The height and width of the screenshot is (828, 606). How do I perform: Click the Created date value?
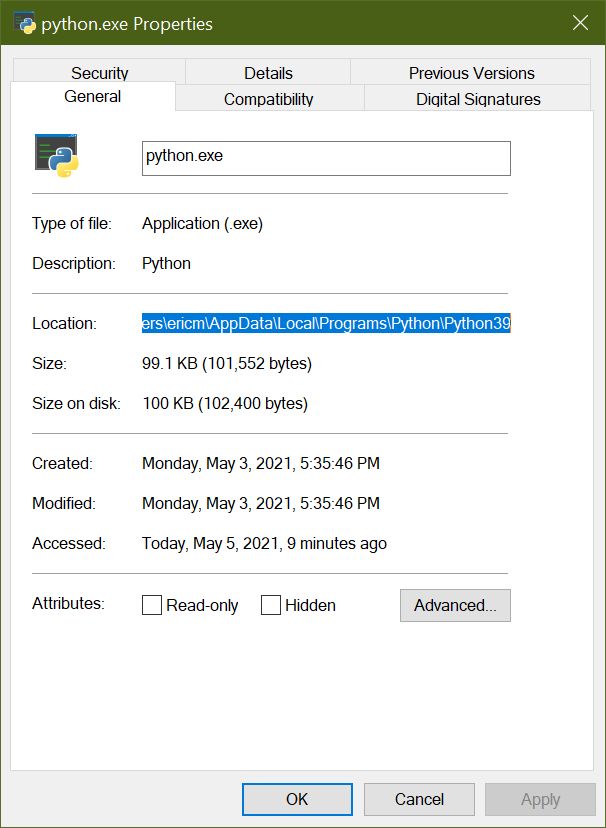pos(261,463)
